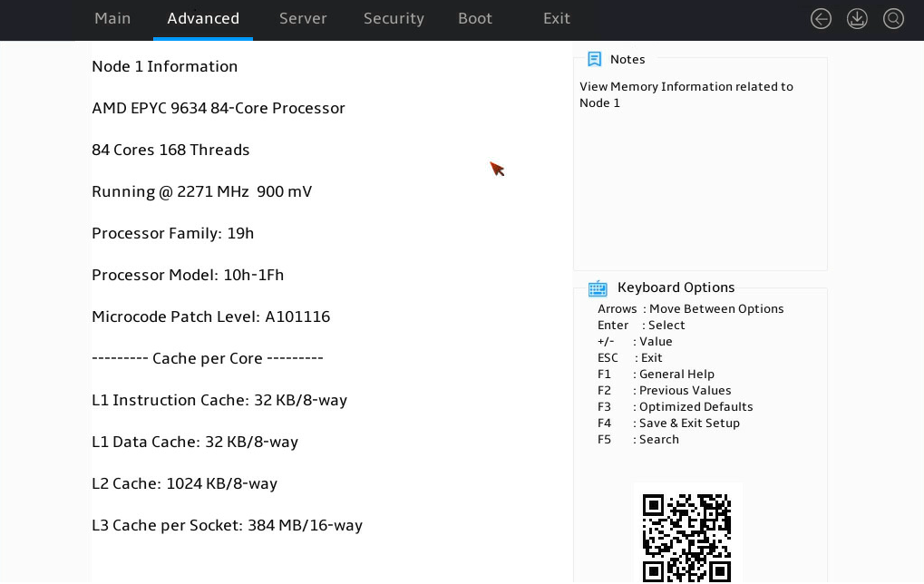
Task: Open the Server tab
Action: click(x=303, y=18)
